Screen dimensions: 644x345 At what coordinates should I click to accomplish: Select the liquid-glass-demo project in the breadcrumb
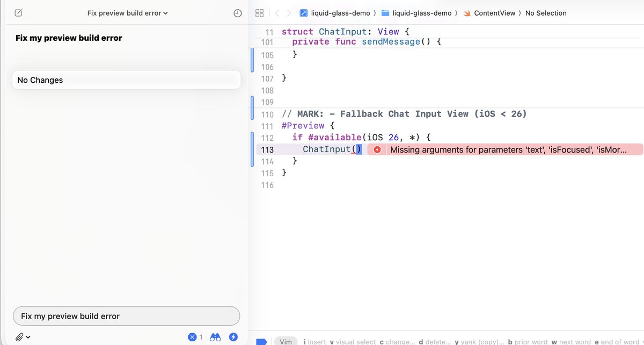tap(335, 13)
